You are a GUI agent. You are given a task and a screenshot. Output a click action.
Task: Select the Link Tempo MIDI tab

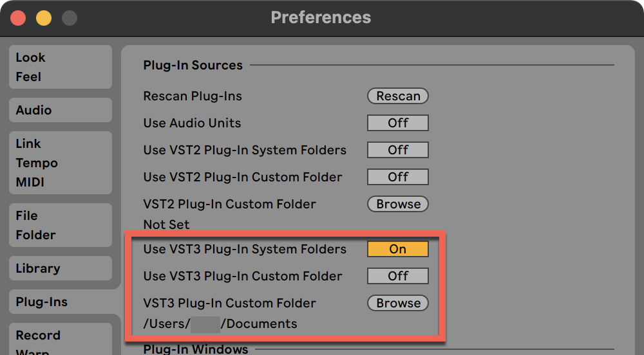click(x=61, y=163)
